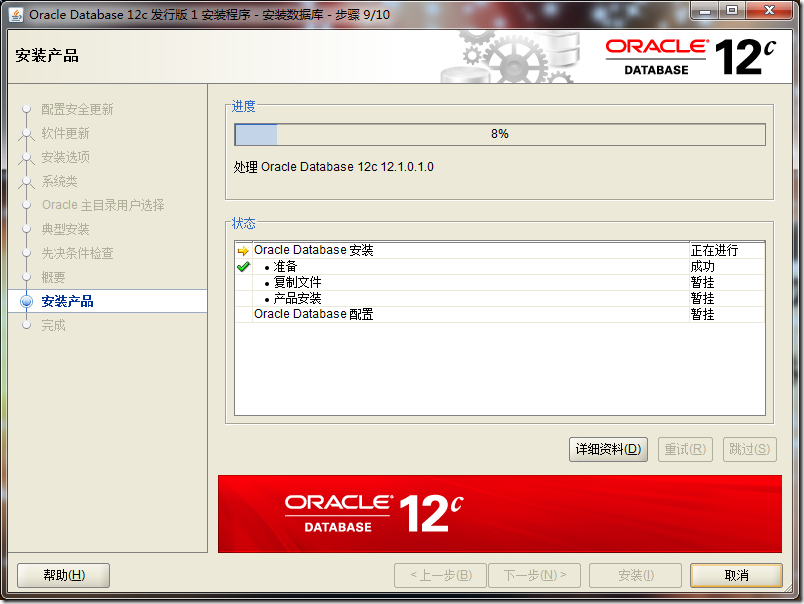
Task: Click the 安装产品 step bullet icon
Action: [27, 301]
